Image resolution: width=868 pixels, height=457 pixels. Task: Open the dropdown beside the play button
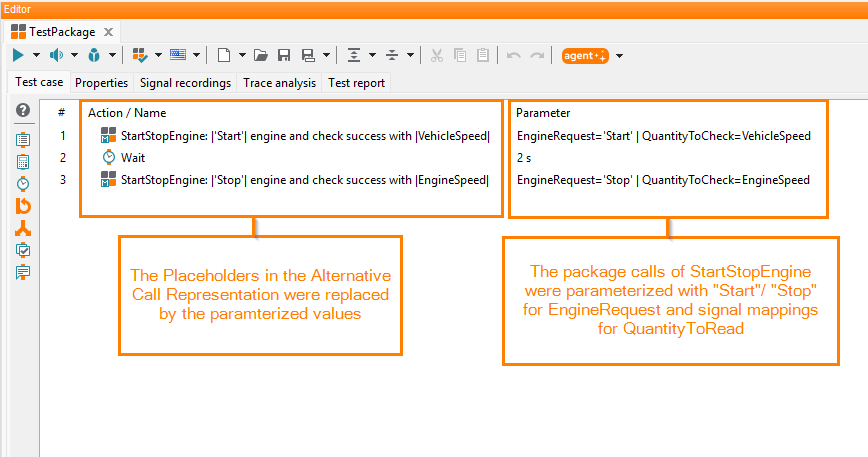[x=37, y=55]
